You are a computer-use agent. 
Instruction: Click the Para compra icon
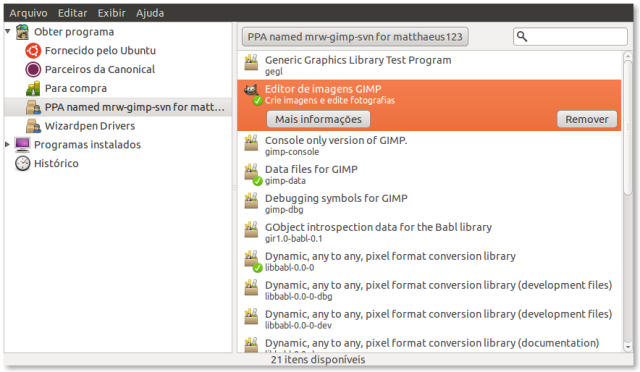coord(33,88)
